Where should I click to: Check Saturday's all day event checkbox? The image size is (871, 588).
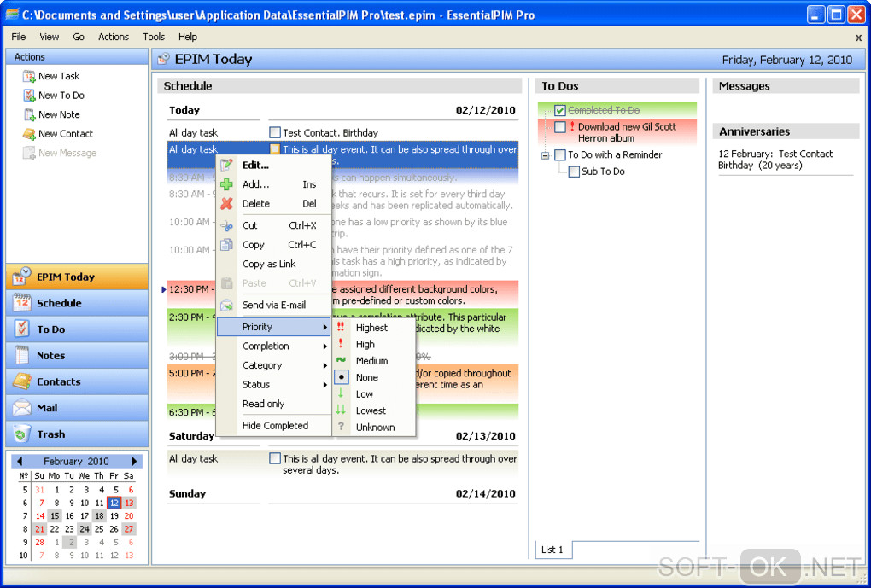point(274,458)
